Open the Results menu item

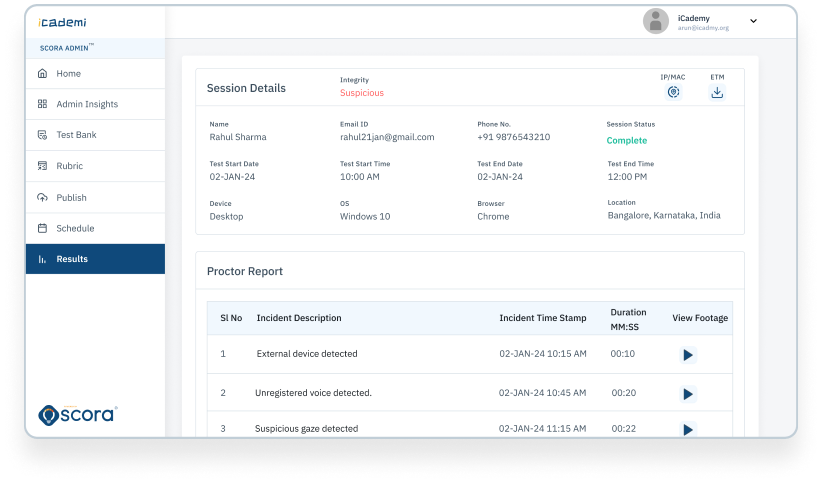coord(72,259)
